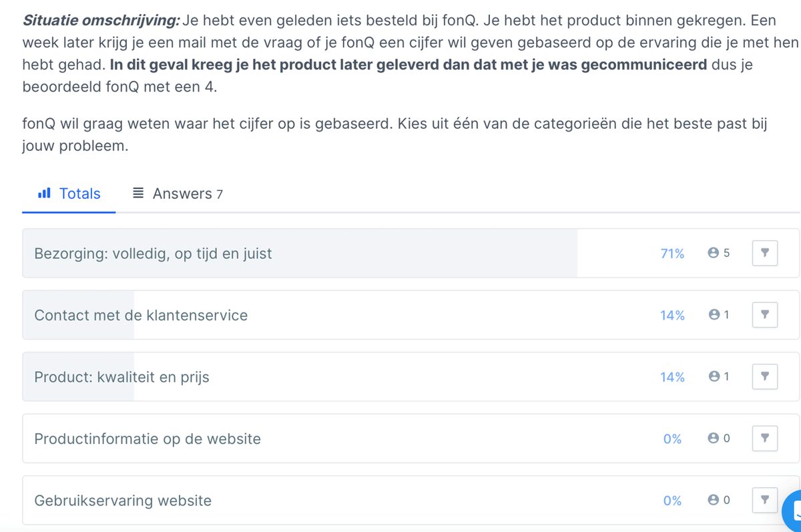Click the filter icon for Bezorging row

(x=765, y=253)
